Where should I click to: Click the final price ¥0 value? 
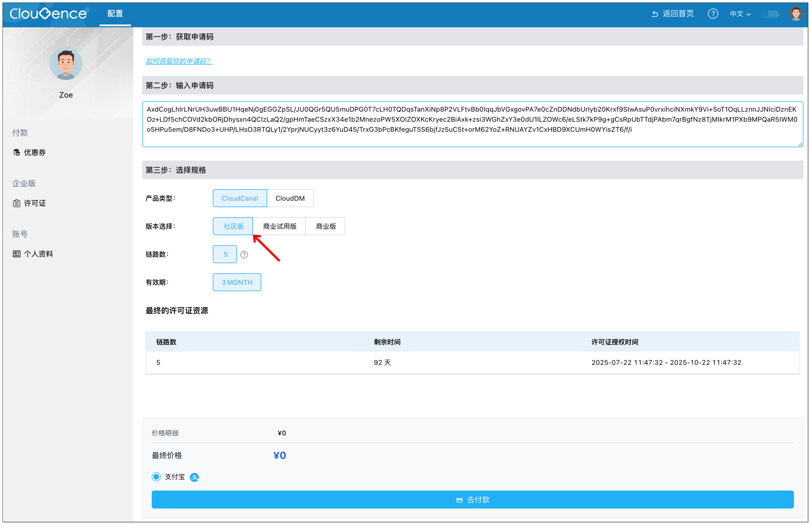279,455
